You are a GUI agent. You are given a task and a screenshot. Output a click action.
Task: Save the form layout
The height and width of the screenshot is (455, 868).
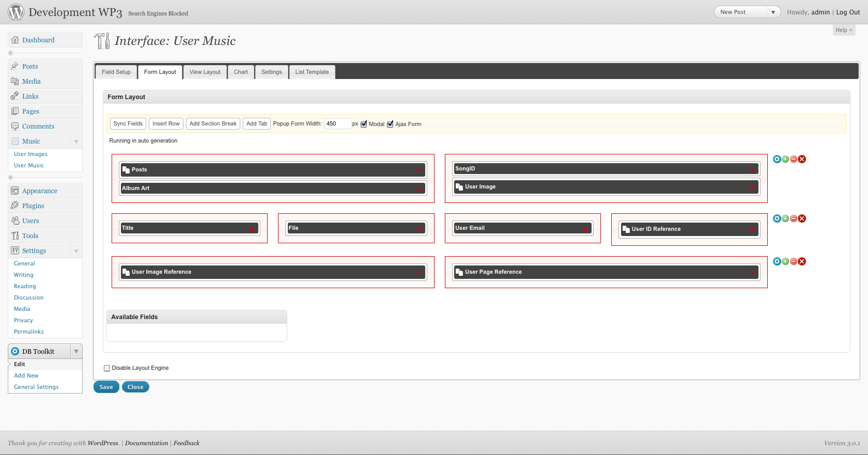point(106,387)
